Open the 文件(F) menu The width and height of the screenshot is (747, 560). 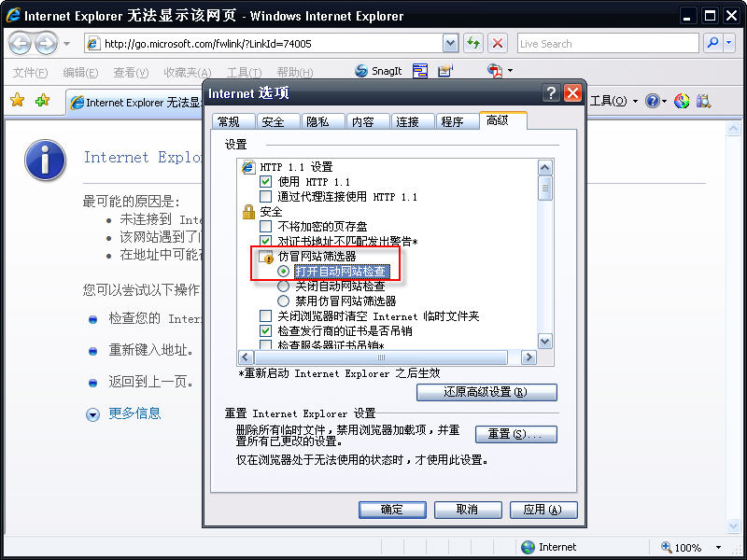point(30,73)
